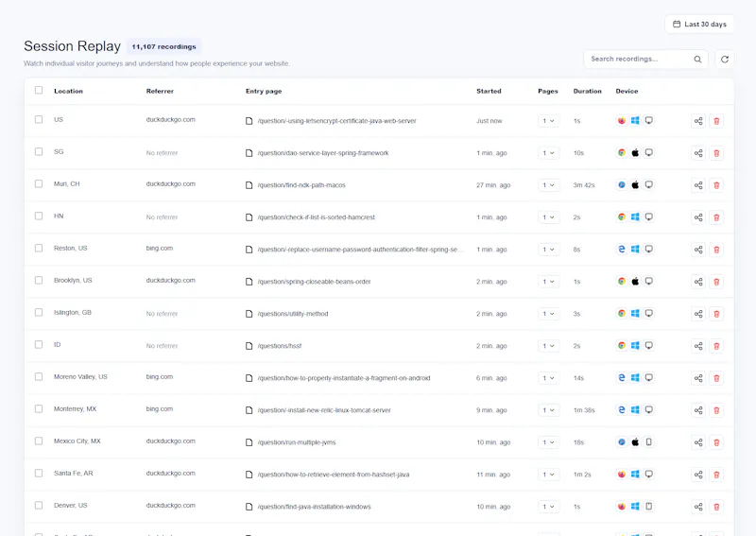The image size is (756, 536).
Task: Open /question/find-java-installation-windows entry page
Action: [314, 507]
